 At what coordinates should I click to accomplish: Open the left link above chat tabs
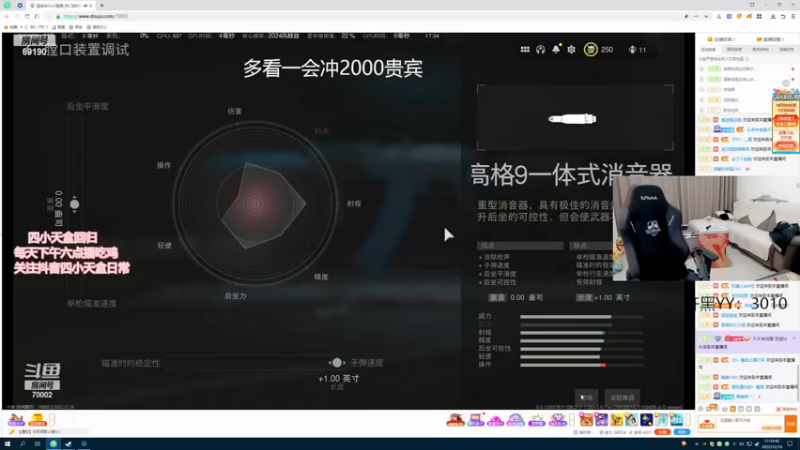point(721,39)
